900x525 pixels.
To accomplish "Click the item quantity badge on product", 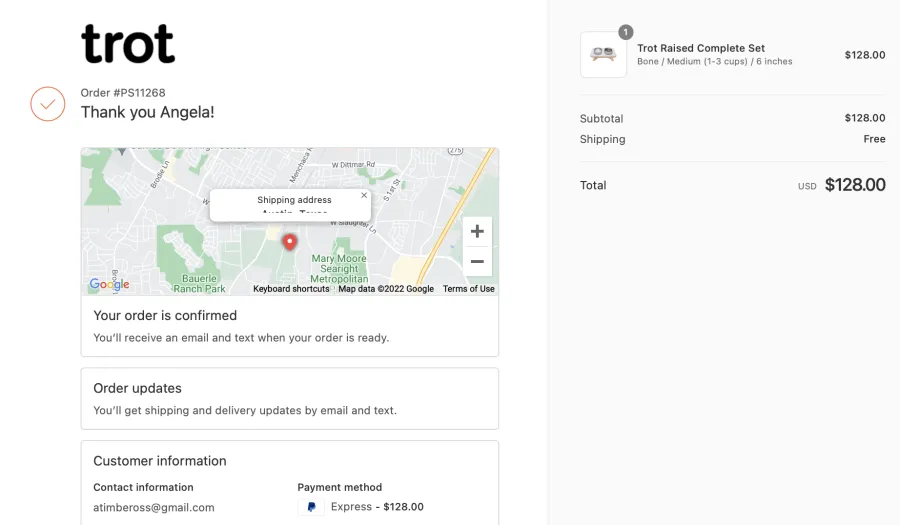I will click(x=626, y=32).
